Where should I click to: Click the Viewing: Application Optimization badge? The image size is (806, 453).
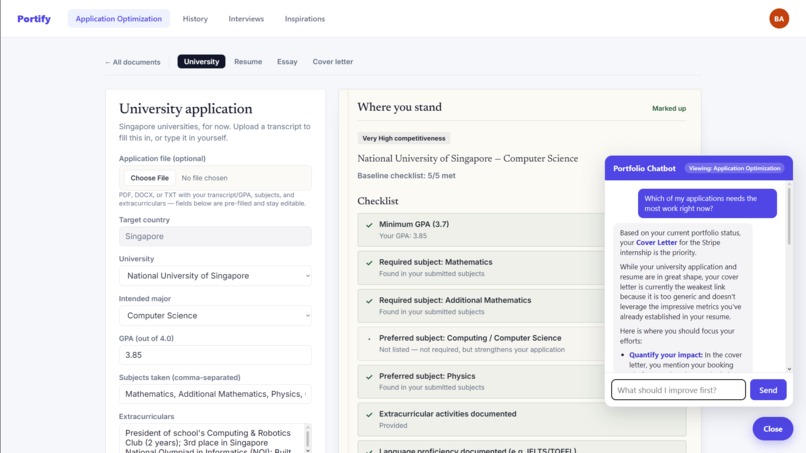(x=734, y=168)
